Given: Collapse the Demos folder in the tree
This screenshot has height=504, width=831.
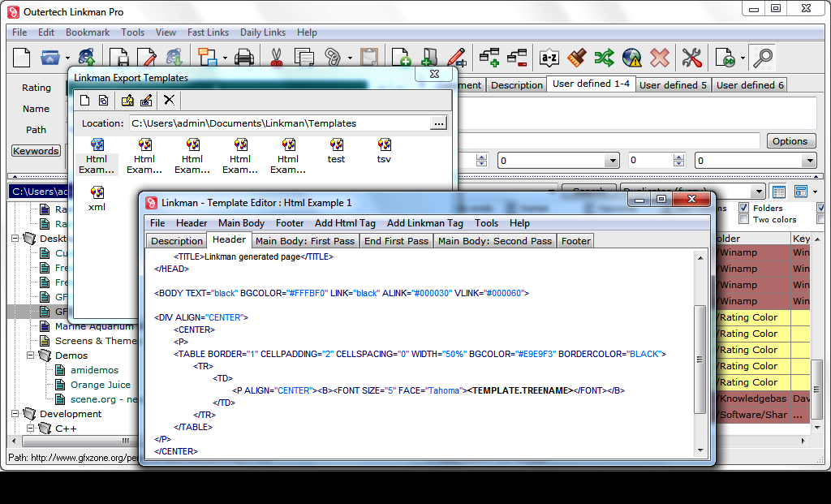Looking at the screenshot, I should (31, 355).
